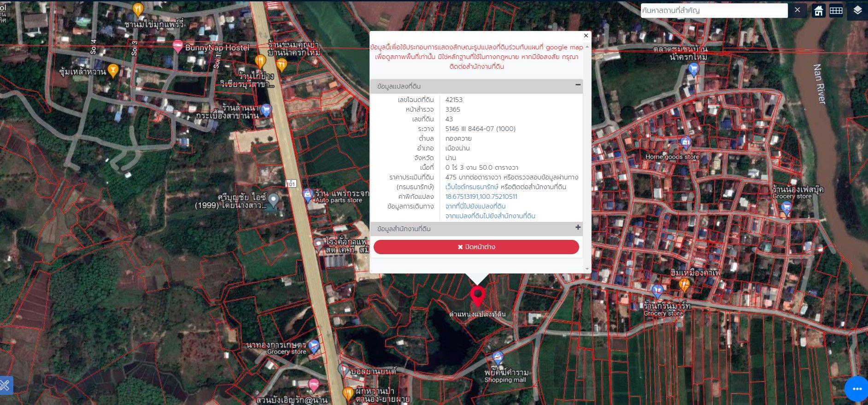Click the ผักหวานป่า orange restaurant marker

click(348, 393)
